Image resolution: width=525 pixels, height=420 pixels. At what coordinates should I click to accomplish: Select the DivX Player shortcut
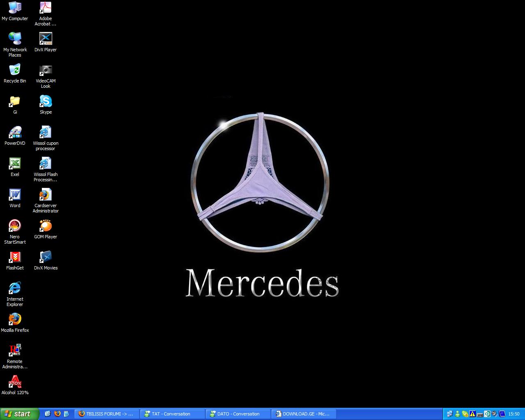[x=46, y=42]
